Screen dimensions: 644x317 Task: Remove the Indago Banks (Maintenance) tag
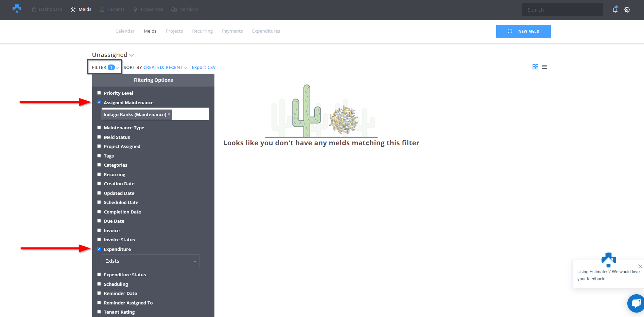[x=169, y=114]
